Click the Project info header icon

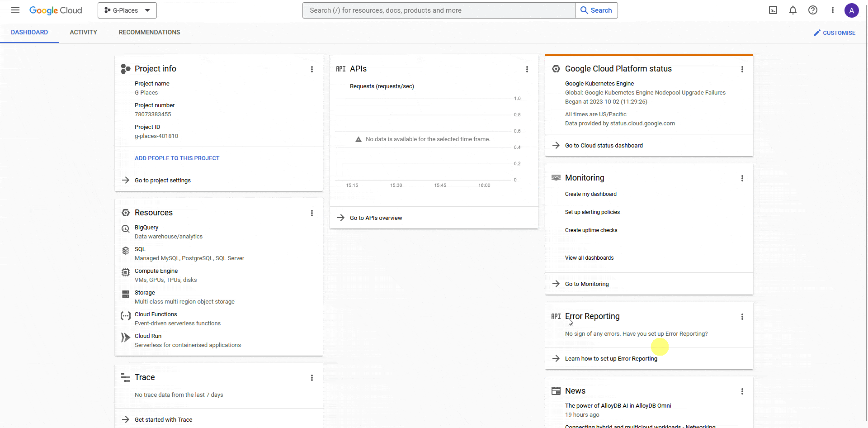(126, 69)
